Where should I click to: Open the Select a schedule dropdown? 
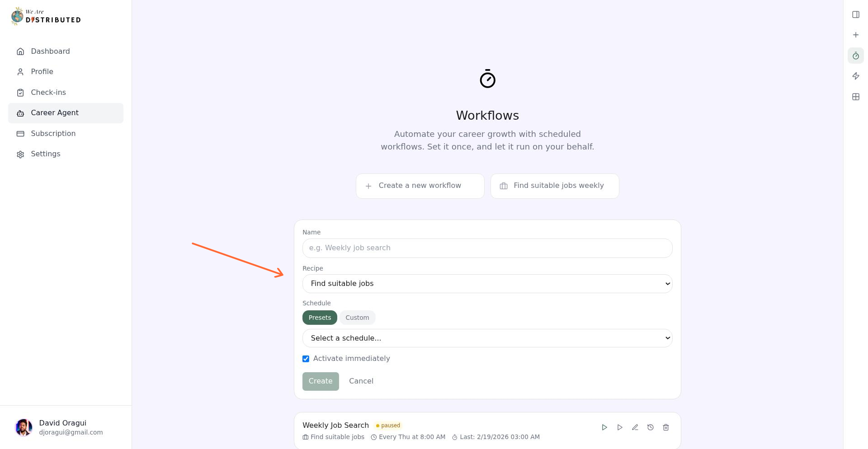click(487, 338)
